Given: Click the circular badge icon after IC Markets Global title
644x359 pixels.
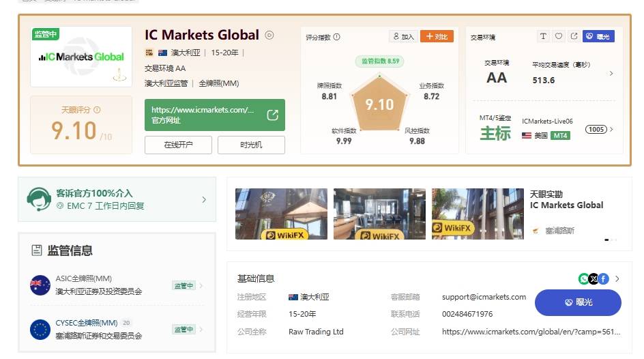Looking at the screenshot, I should (269, 35).
